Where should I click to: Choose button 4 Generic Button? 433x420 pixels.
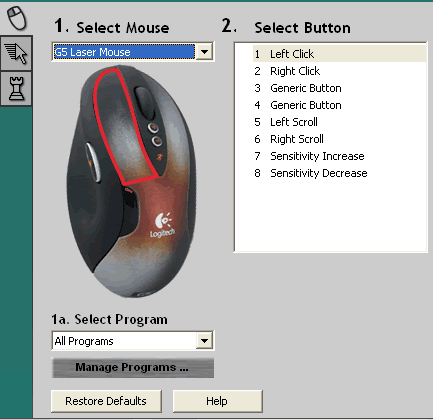339,105
